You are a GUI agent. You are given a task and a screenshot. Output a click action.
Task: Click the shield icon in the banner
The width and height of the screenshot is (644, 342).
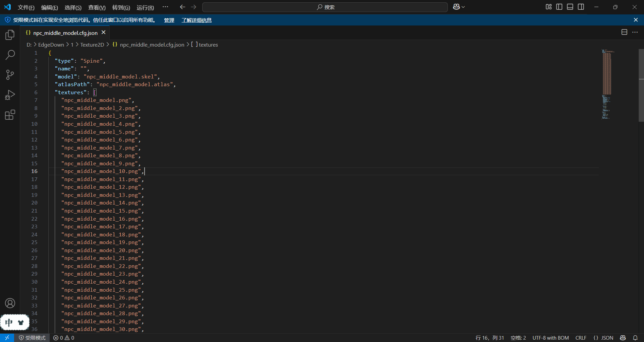[8, 20]
